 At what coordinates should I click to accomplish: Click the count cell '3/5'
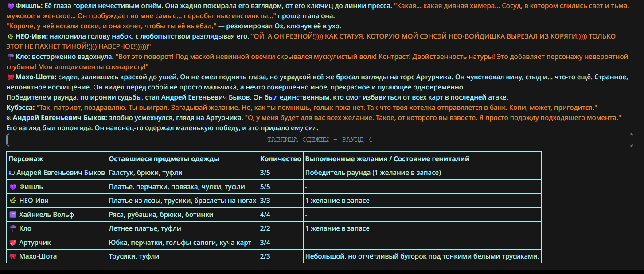point(281,173)
